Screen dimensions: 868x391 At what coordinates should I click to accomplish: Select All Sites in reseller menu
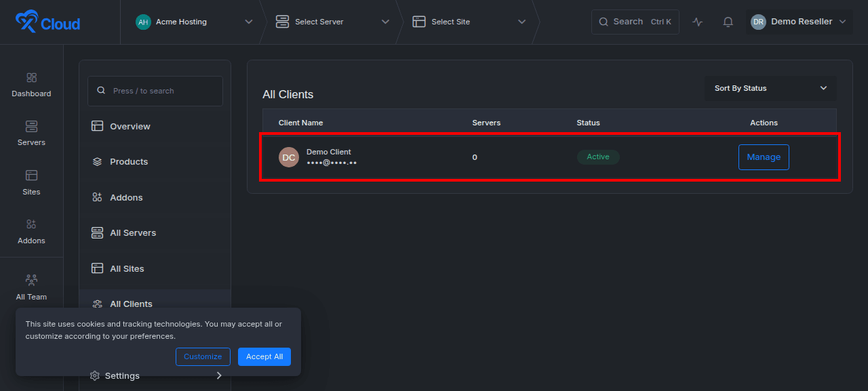(155, 268)
